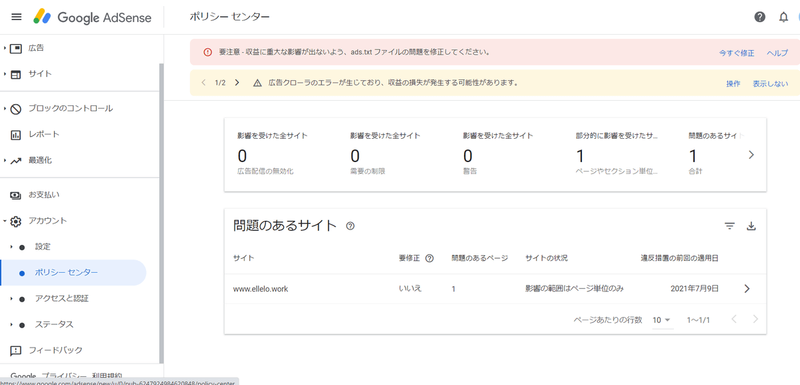This screenshot has width=800, height=385.
Task: Download the problem sites table
Action: pos(751,226)
